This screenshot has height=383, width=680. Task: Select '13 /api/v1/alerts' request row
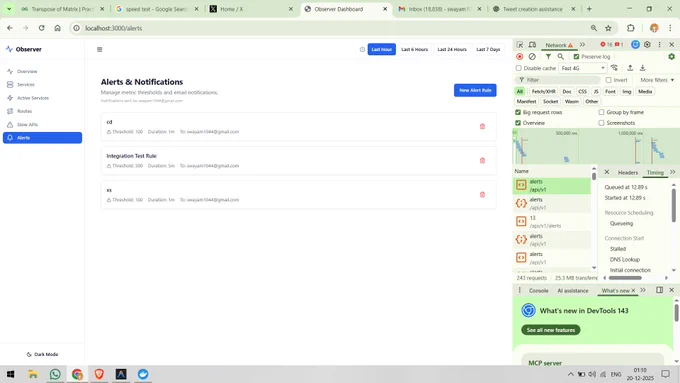pos(552,222)
